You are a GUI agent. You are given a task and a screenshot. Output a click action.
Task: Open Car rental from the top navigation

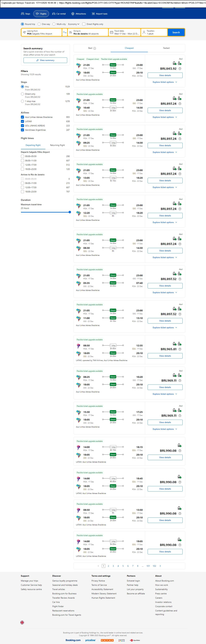tap(59, 14)
